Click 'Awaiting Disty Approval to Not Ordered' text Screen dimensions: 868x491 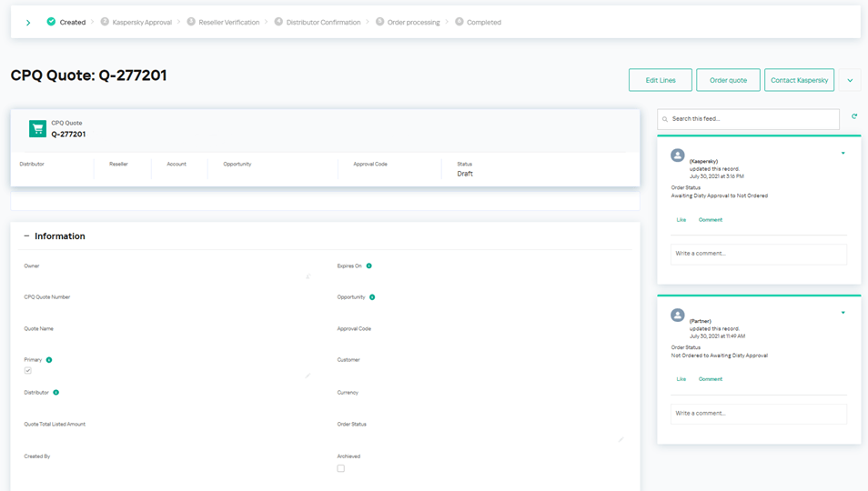[x=719, y=195]
